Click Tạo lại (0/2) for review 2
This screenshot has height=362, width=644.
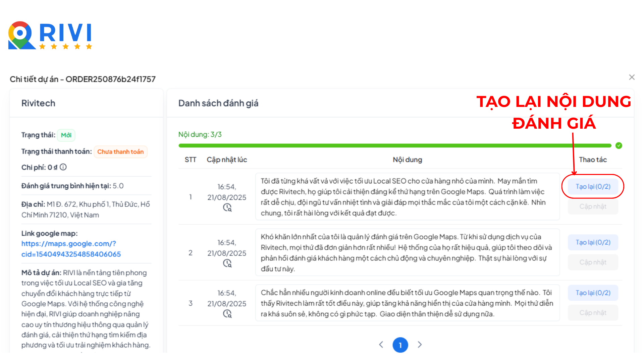point(593,242)
